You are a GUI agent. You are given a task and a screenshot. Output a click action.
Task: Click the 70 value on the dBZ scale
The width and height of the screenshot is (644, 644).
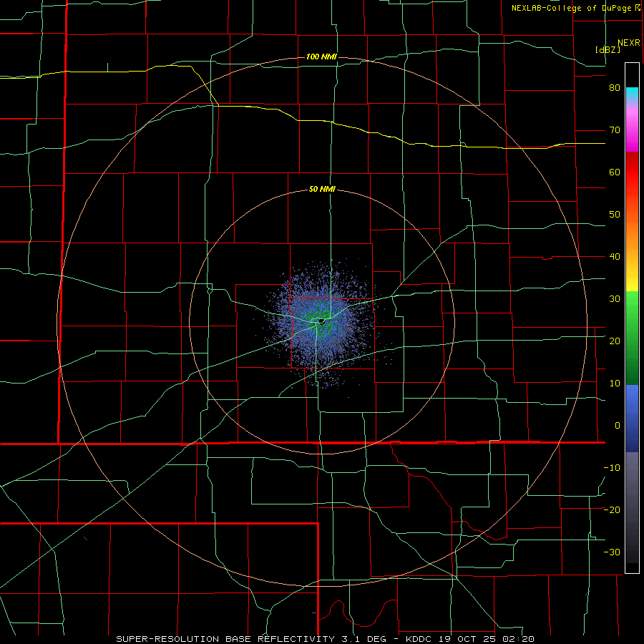pyautogui.click(x=615, y=130)
